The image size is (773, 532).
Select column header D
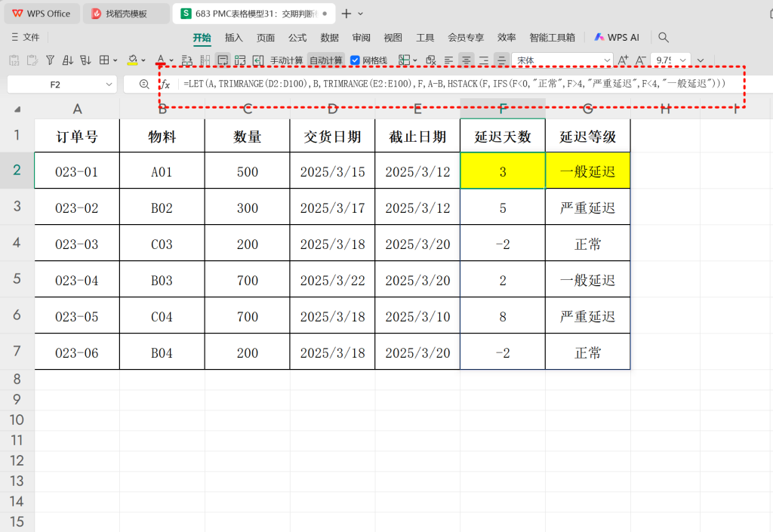[x=332, y=109]
